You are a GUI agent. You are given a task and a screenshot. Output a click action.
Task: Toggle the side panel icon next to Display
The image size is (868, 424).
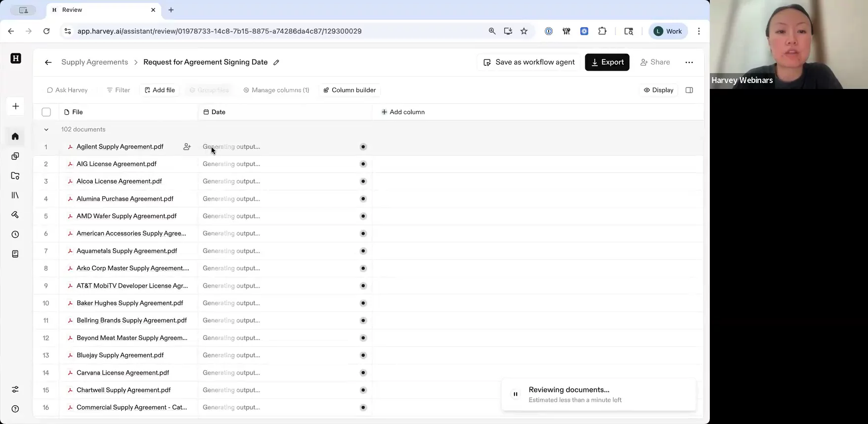[689, 90]
